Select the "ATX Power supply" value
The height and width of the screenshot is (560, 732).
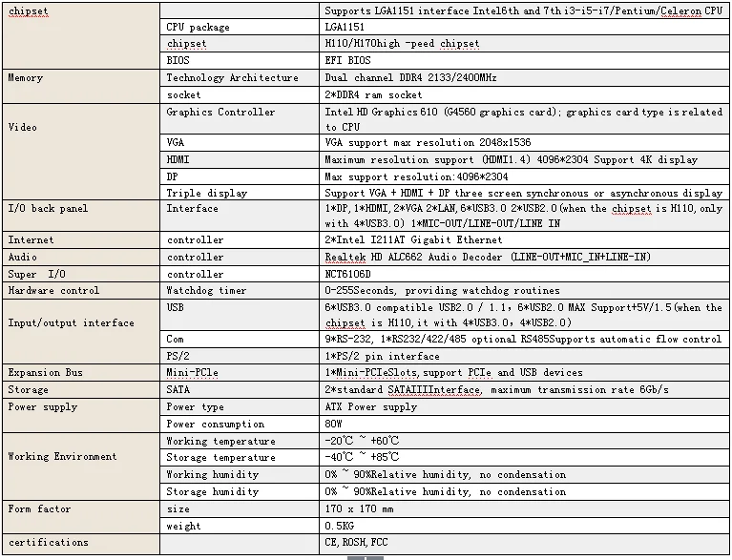tap(370, 407)
